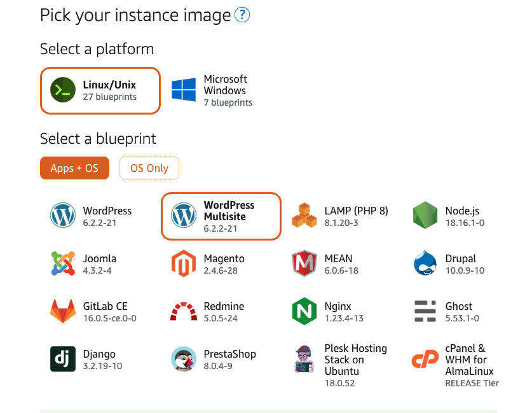Image resolution: width=532 pixels, height=413 pixels.
Task: Click the Redmine red arch icon
Action: pos(184,311)
